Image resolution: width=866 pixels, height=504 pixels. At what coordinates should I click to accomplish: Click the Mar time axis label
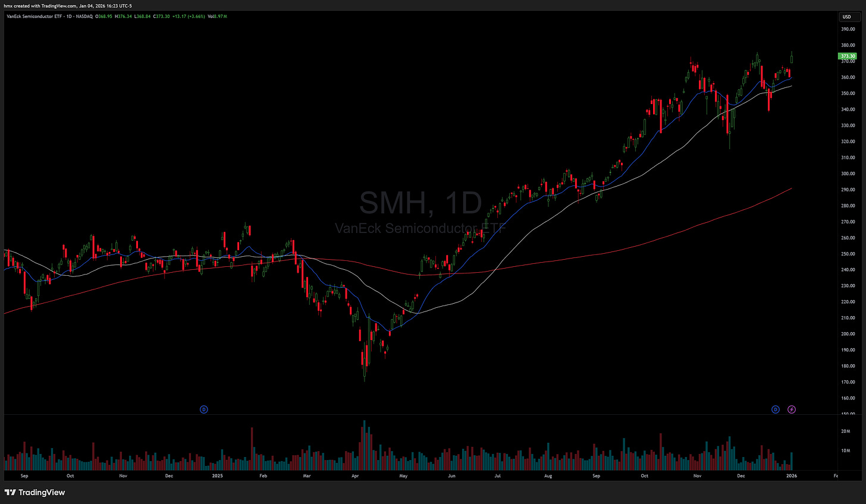click(307, 476)
